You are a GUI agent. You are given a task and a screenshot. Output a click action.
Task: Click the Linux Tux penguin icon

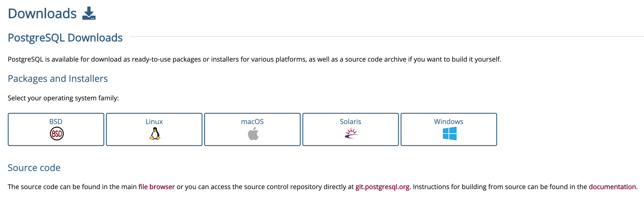pos(155,134)
